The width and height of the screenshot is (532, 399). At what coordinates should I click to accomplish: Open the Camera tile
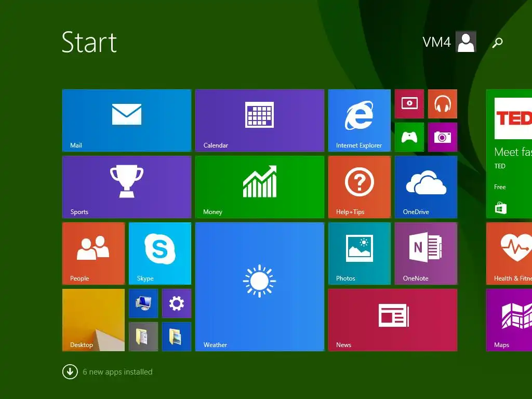pyautogui.click(x=443, y=137)
